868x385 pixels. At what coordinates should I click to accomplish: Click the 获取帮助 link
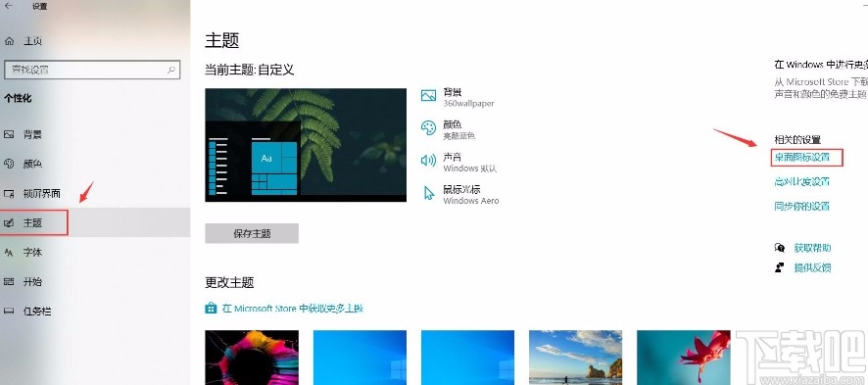click(x=812, y=248)
